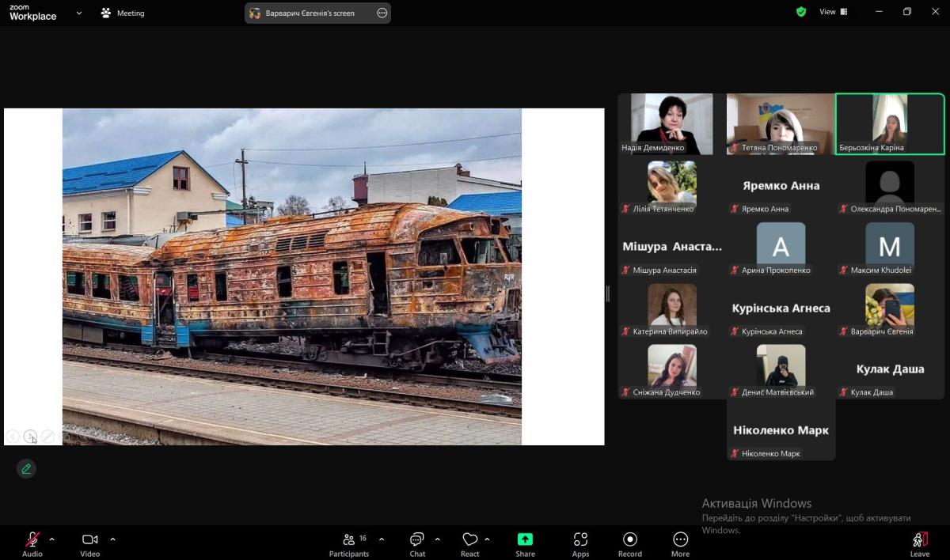Viewport: 950px width, 560px height.
Task: Click the Leave meeting button
Action: click(919, 541)
